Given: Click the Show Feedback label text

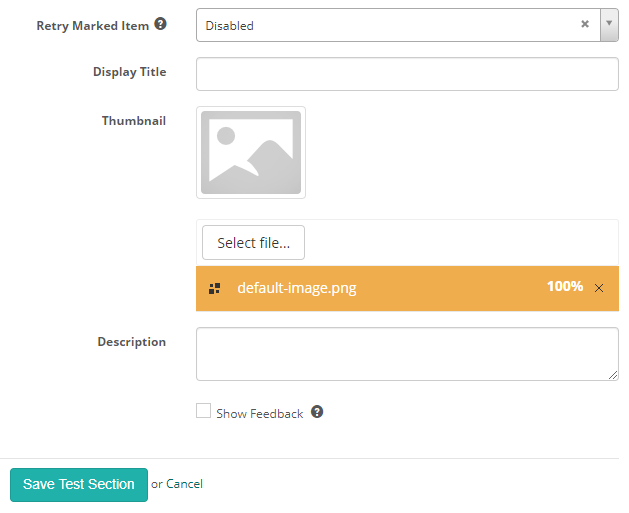Looking at the screenshot, I should (259, 413).
